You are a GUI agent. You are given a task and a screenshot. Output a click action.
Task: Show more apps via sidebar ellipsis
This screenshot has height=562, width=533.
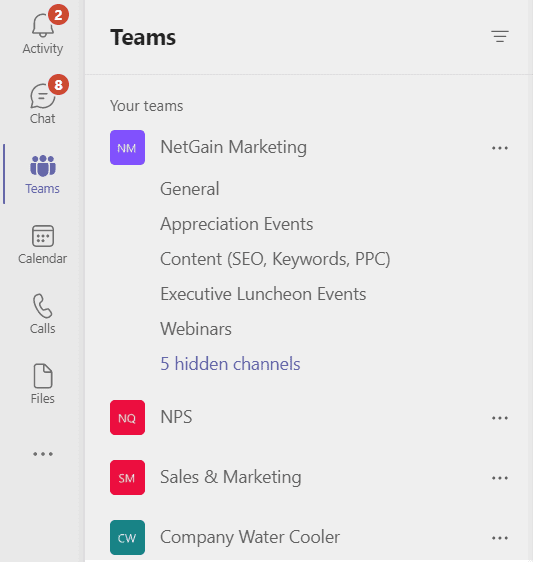coord(43,454)
